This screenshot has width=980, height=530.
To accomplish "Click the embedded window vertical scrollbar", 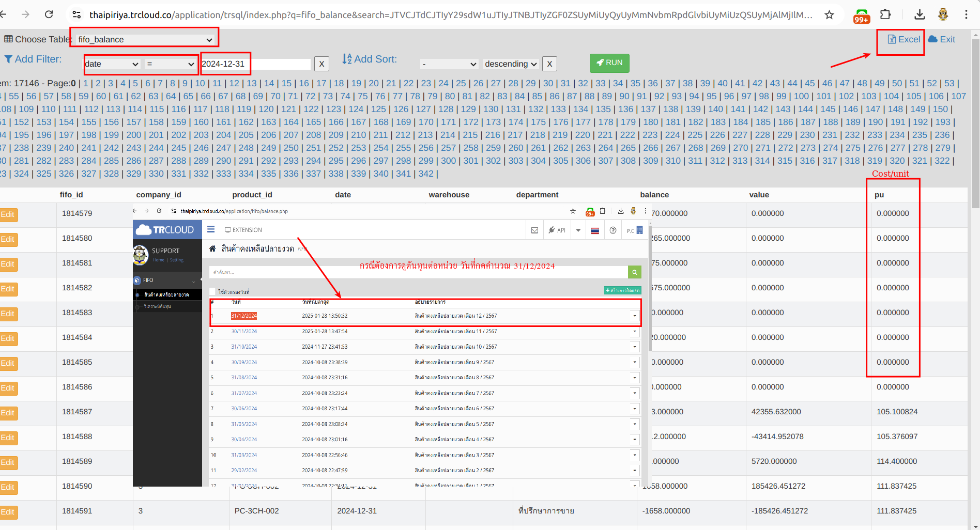I will tap(650, 289).
